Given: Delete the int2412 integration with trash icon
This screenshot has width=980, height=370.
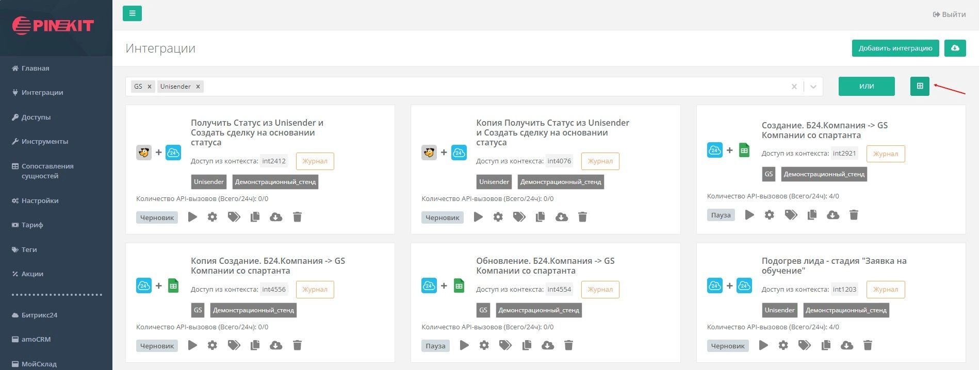Looking at the screenshot, I should pyautogui.click(x=297, y=217).
